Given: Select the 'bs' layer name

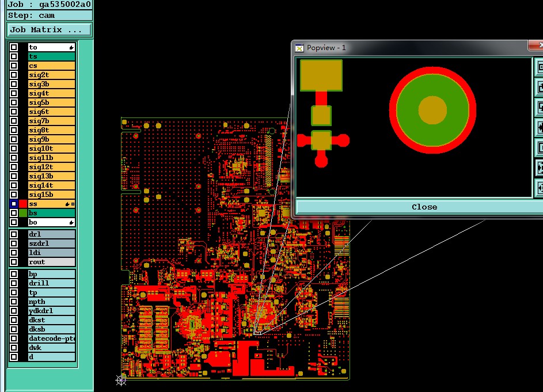Looking at the screenshot, I should tap(51, 213).
